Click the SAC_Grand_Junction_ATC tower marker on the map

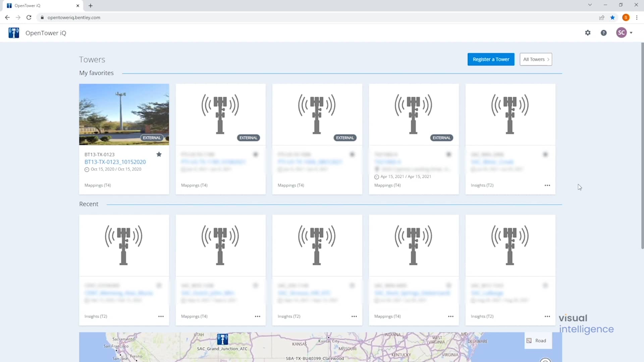tap(222, 340)
